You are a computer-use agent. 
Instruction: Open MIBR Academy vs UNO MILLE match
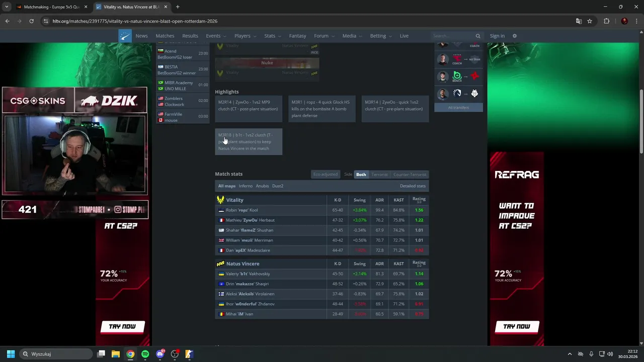(x=183, y=85)
